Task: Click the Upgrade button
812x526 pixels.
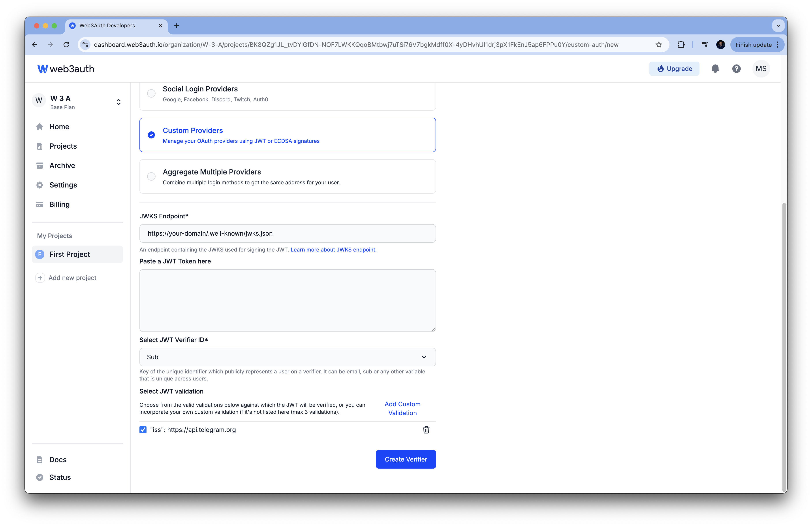Action: point(674,69)
